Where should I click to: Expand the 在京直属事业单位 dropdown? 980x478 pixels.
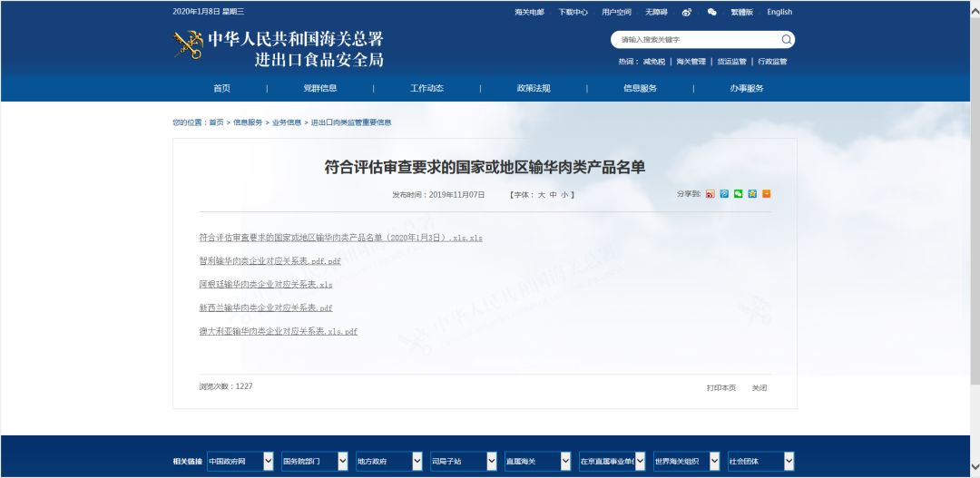[x=612, y=461]
